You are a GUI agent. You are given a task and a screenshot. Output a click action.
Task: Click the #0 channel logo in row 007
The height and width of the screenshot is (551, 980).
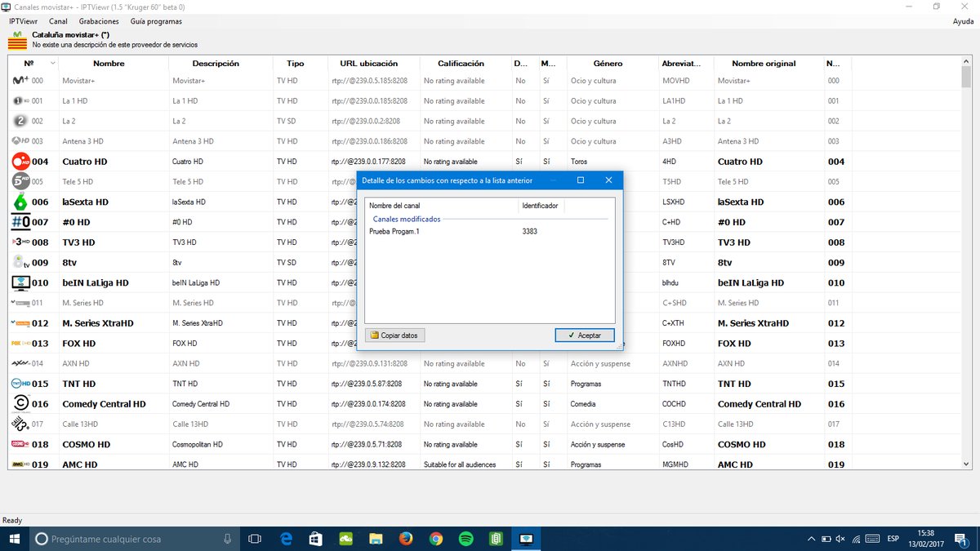point(20,222)
